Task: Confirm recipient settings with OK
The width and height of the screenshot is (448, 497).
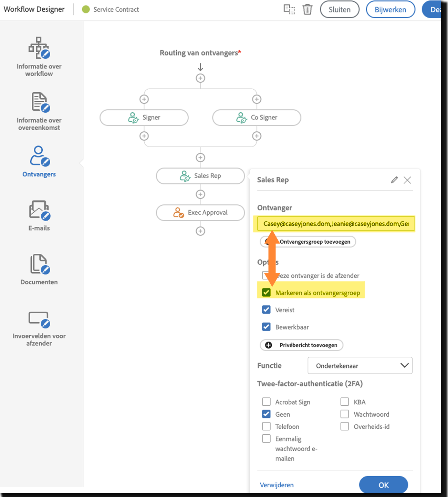Action: (383, 485)
